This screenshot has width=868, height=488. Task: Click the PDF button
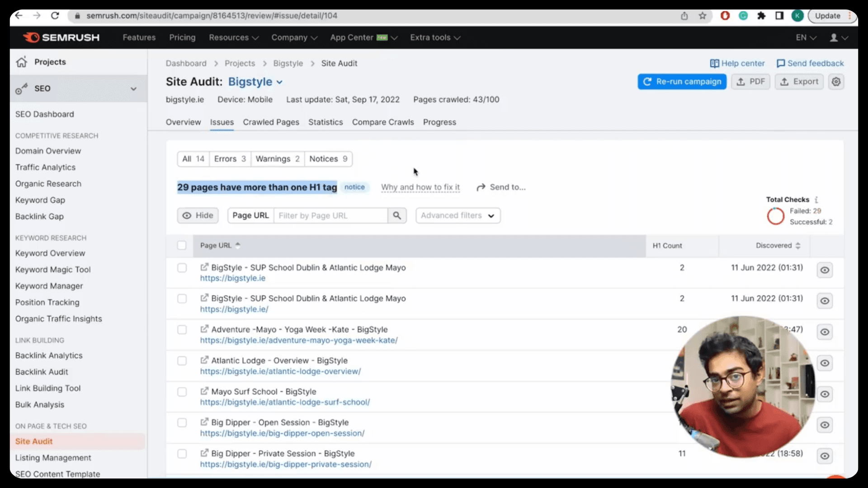pos(750,82)
